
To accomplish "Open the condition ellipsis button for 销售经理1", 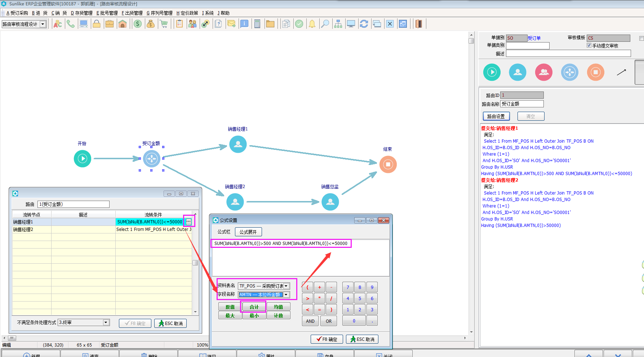I will click(x=188, y=222).
